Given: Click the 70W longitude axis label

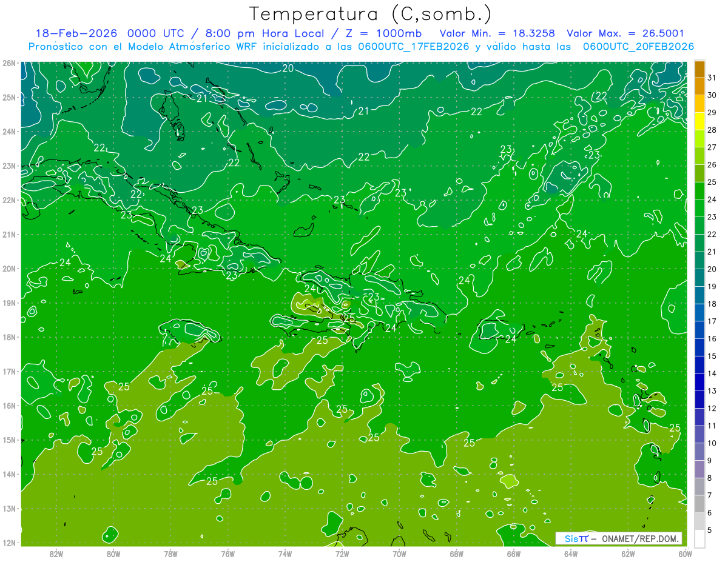Looking at the screenshot, I should pos(399,554).
